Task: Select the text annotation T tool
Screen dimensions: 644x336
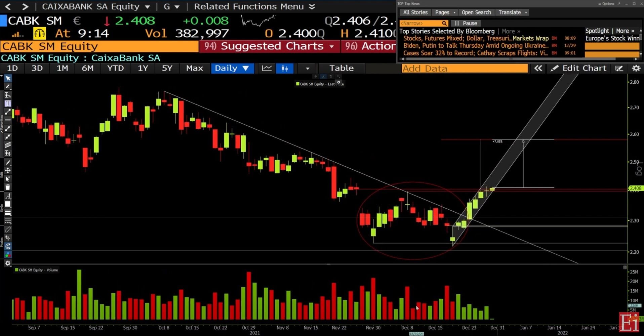Action: 8,103
